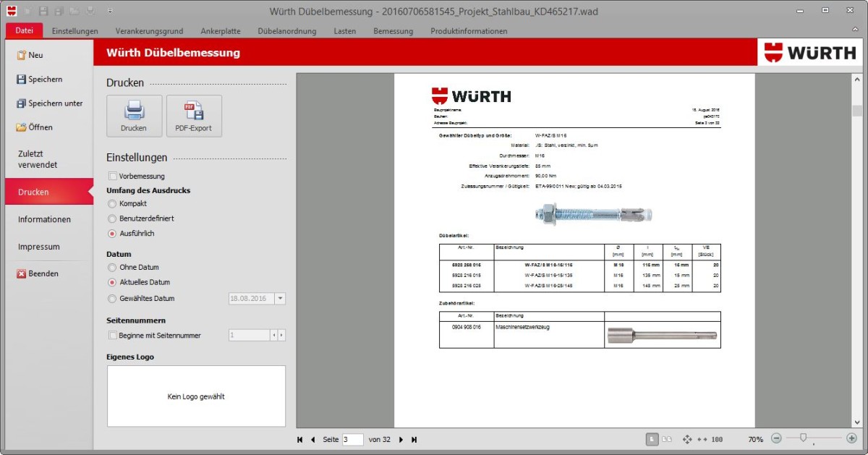Collapse the ribbon with the top-right chevron
This screenshot has width=868, height=455.
pos(855,29)
